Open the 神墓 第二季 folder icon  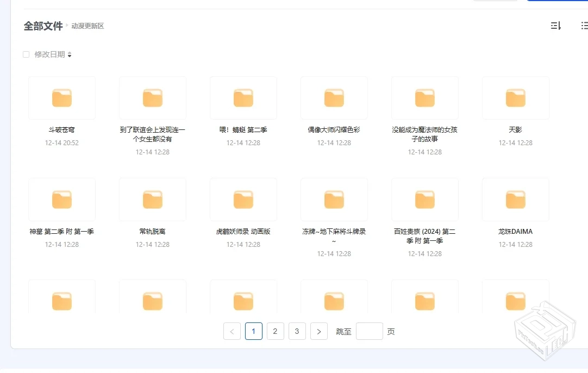pyautogui.click(x=61, y=199)
